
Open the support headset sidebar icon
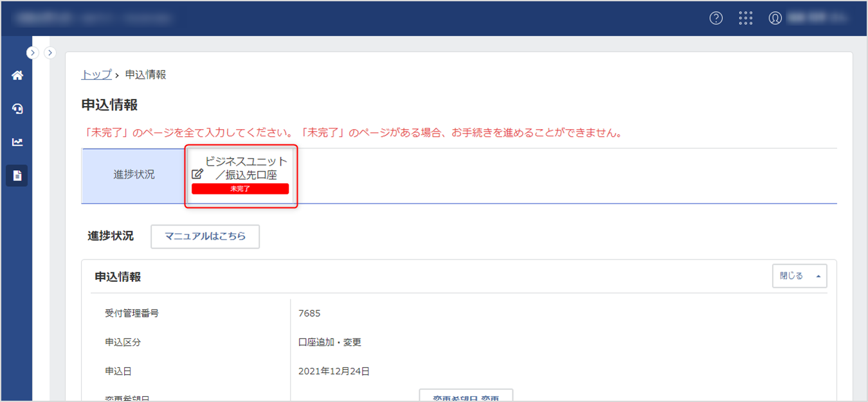coord(17,109)
